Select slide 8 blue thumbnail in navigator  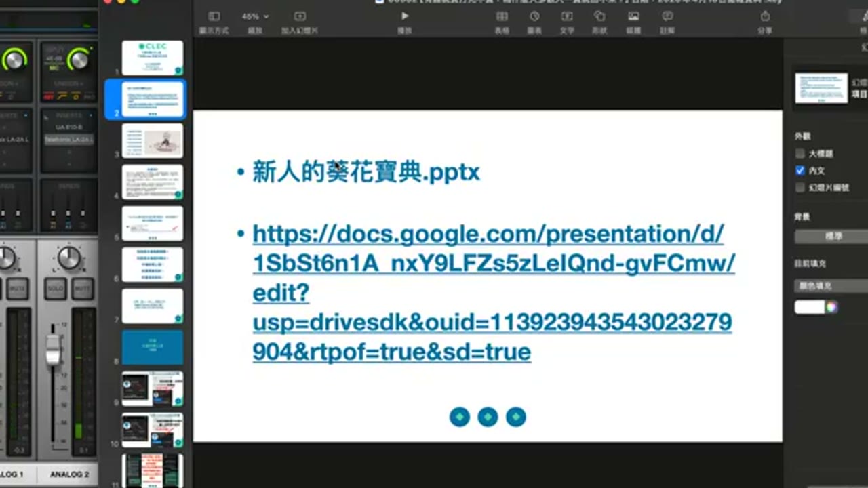point(153,347)
